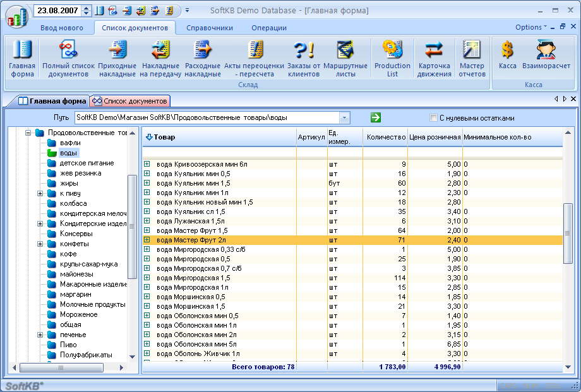Click the SoftKB application orb button

coord(17,16)
